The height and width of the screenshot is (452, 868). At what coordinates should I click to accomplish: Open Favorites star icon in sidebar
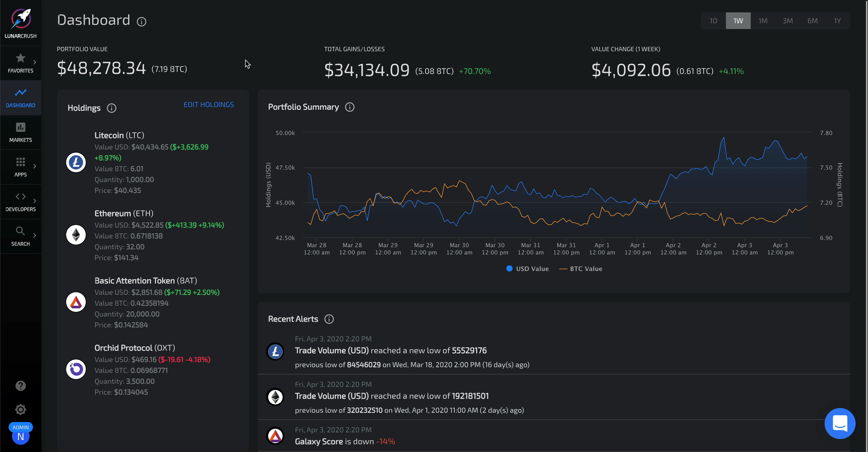click(21, 58)
